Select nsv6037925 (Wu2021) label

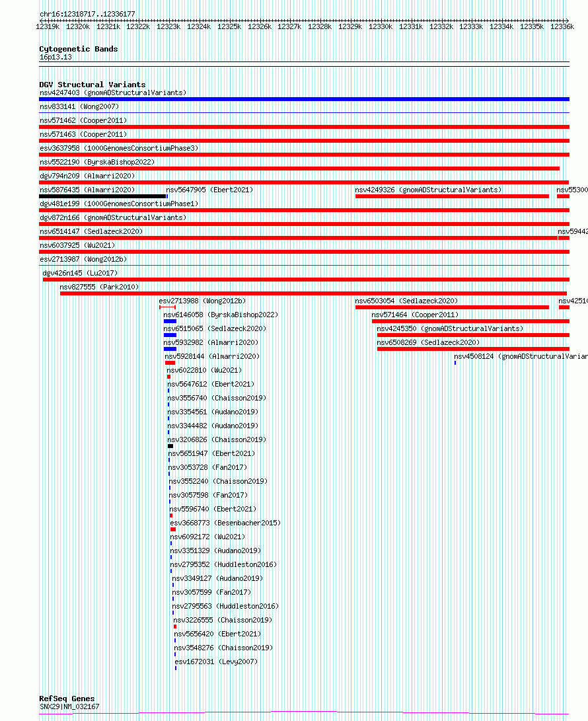coord(77,245)
